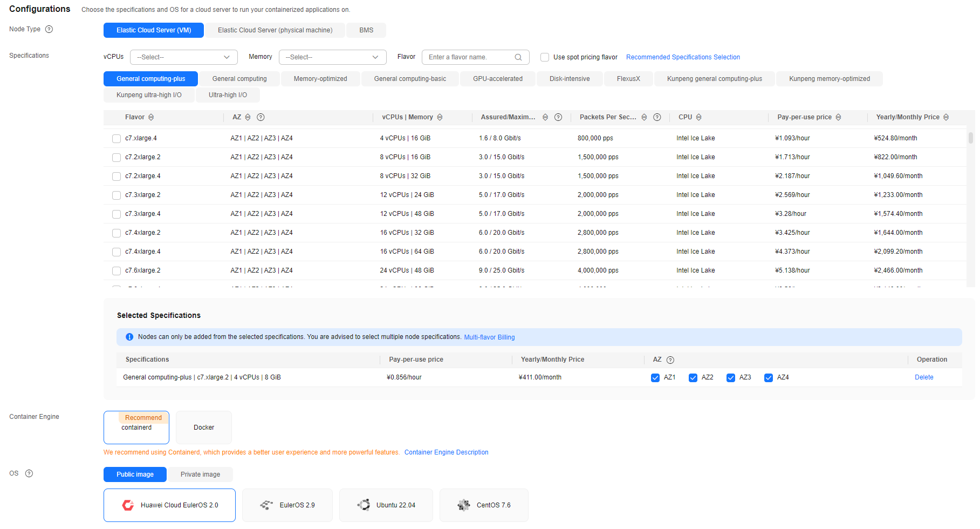980x529 pixels.
Task: Sort by Packets Per Second icon
Action: point(644,117)
